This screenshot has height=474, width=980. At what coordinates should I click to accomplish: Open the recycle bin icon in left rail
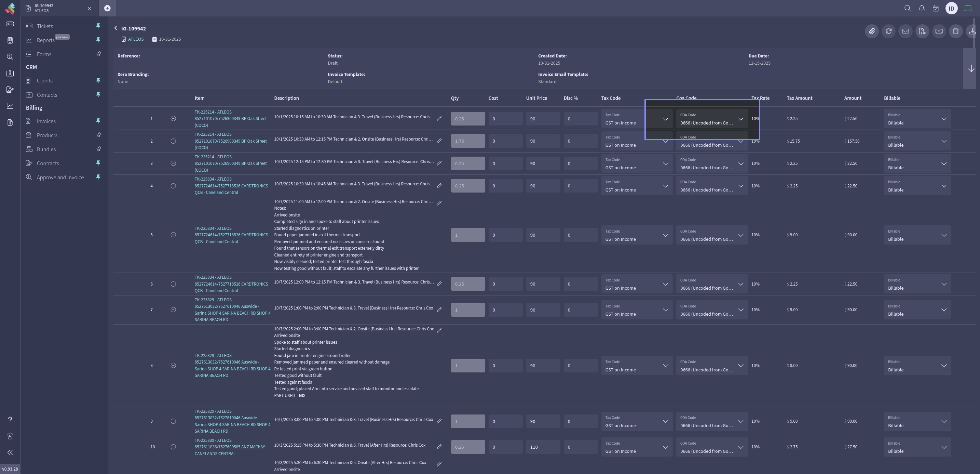(x=10, y=436)
